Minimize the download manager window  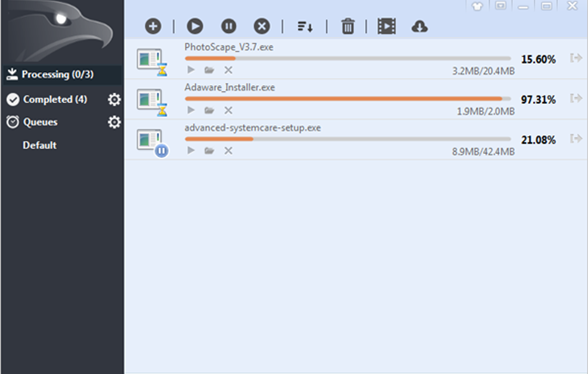pyautogui.click(x=523, y=7)
